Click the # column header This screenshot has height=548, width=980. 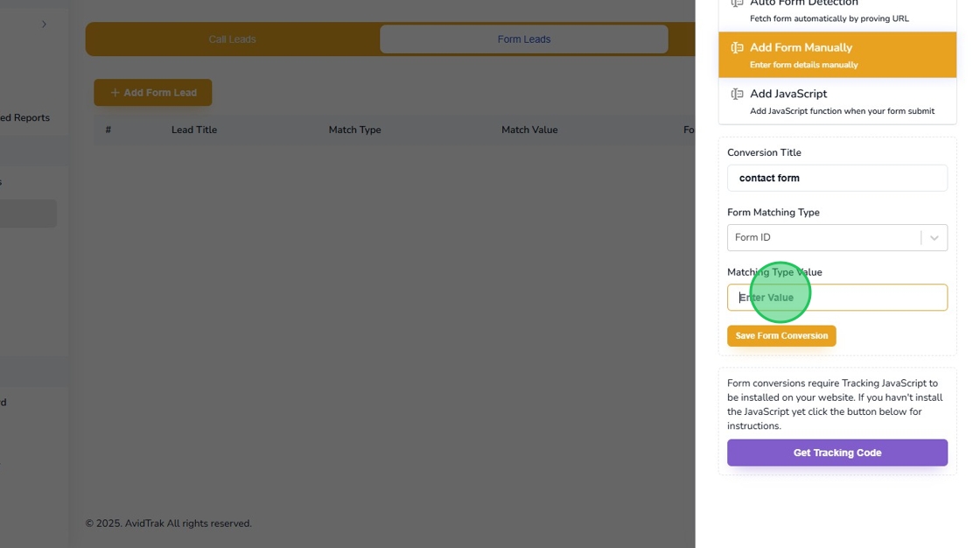[108, 130]
